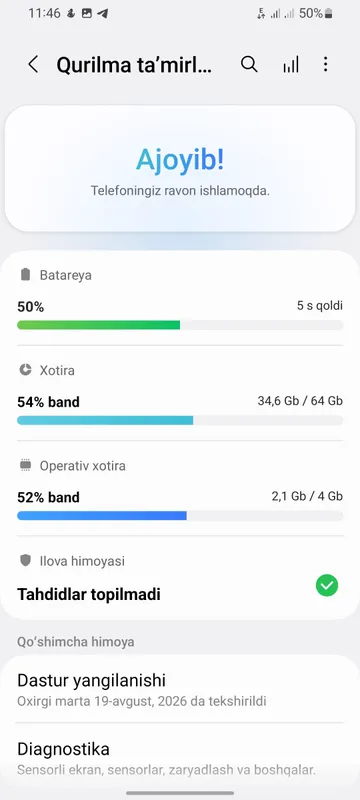Open search with the magnifier icon
Viewport: 360px width, 800px height.
point(249,64)
